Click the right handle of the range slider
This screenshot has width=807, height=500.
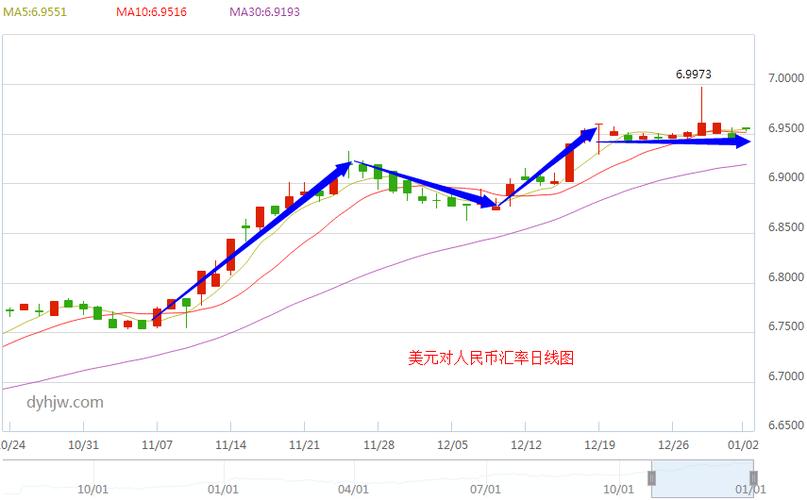(753, 478)
